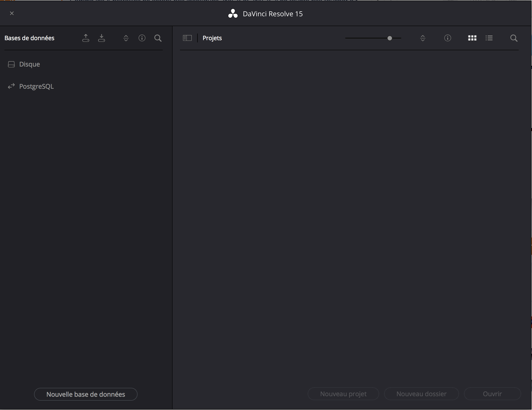Click the Disque drive icon
The width and height of the screenshot is (532, 410).
coord(11,64)
